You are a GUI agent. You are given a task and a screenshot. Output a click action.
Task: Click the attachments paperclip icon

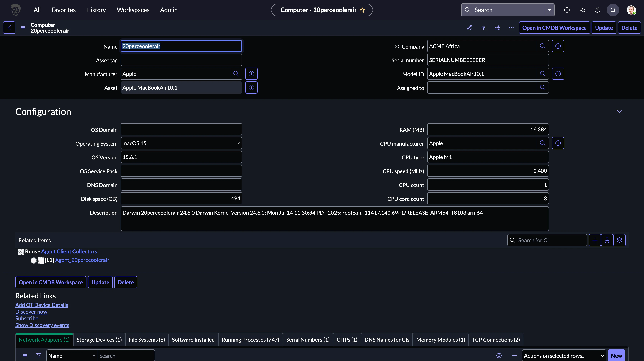(x=470, y=27)
